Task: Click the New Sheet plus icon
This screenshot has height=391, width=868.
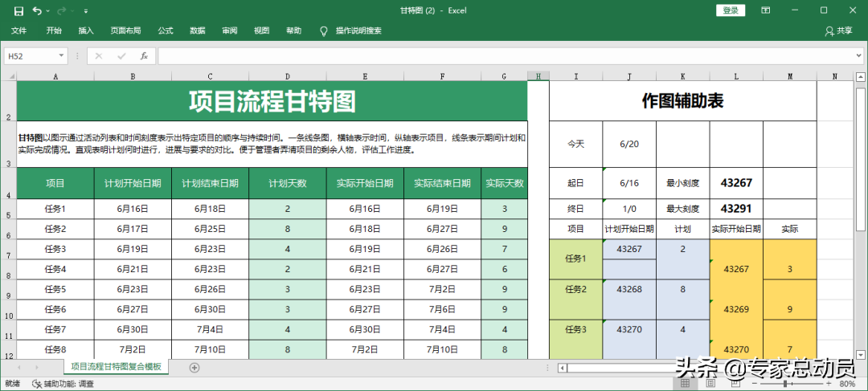Action: coord(194,367)
